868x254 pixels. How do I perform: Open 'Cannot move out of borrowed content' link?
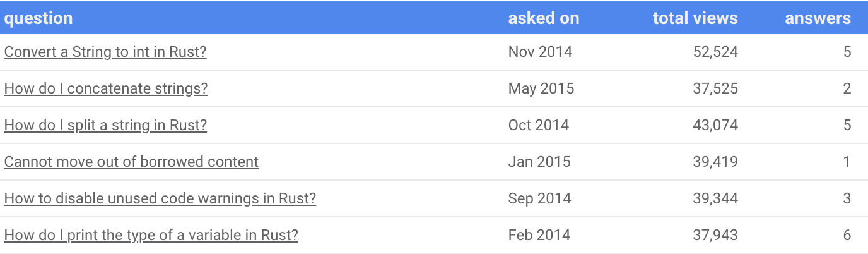tap(131, 162)
